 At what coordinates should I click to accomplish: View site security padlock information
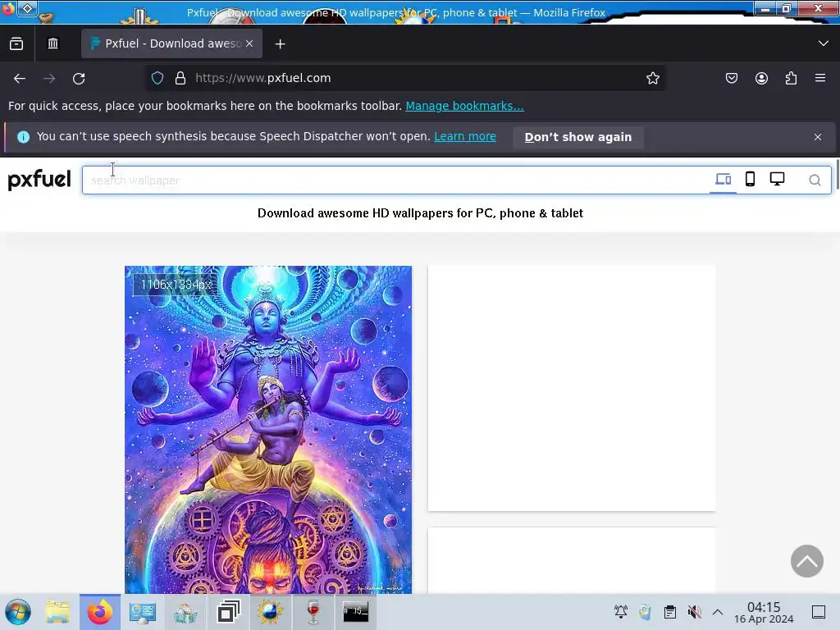pyautogui.click(x=180, y=78)
